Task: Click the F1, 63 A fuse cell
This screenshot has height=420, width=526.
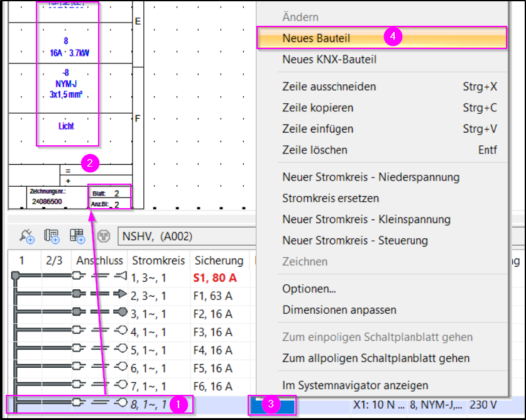Action: [x=212, y=296]
